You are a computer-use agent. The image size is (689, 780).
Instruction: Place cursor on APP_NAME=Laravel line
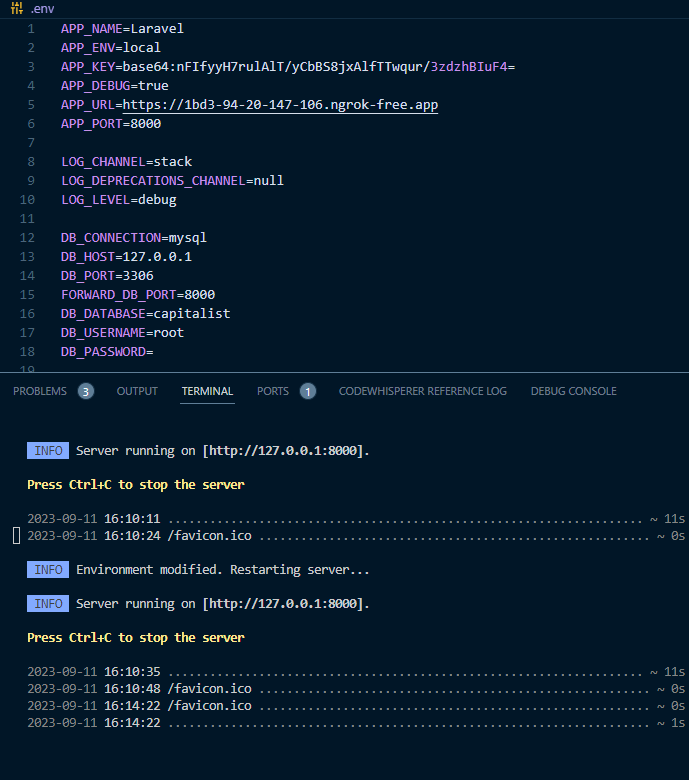click(x=122, y=29)
